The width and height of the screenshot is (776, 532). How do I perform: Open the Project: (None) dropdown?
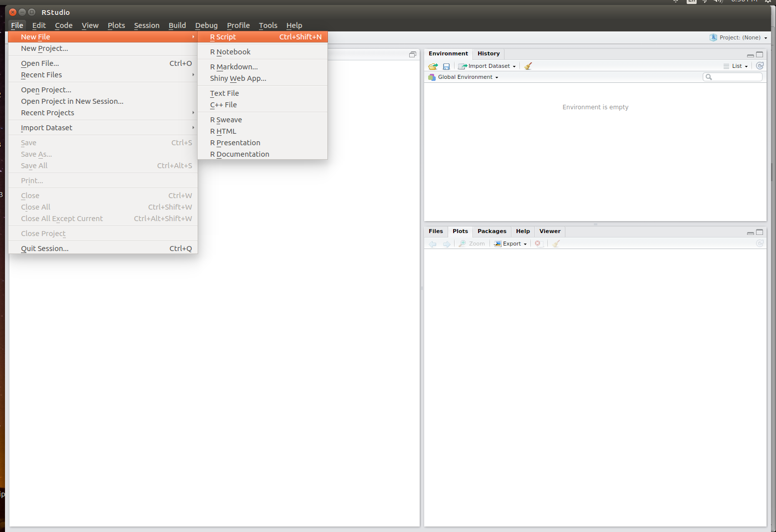point(739,37)
